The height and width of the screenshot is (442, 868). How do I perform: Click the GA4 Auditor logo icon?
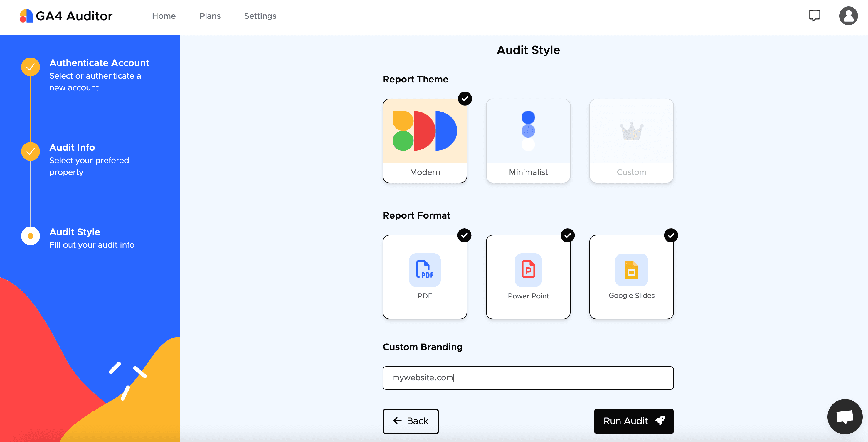click(26, 16)
